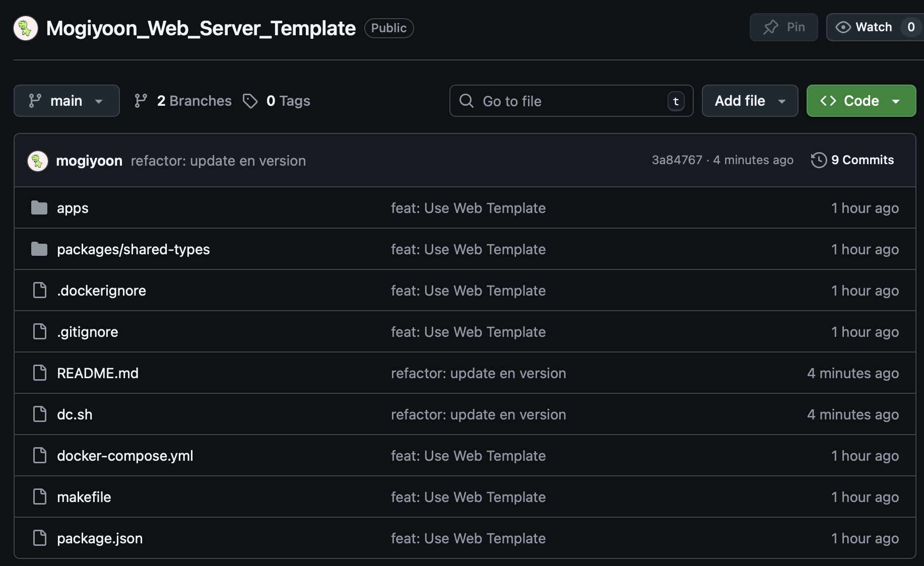Click the file icon for makefile
The image size is (924, 566).
[39, 497]
